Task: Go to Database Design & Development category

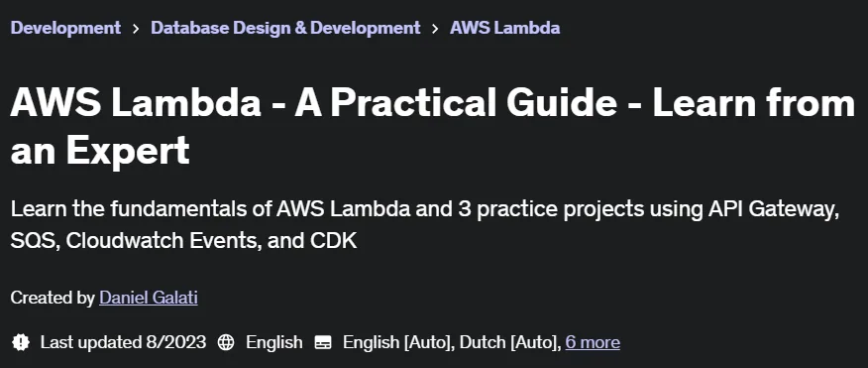Action: (285, 28)
